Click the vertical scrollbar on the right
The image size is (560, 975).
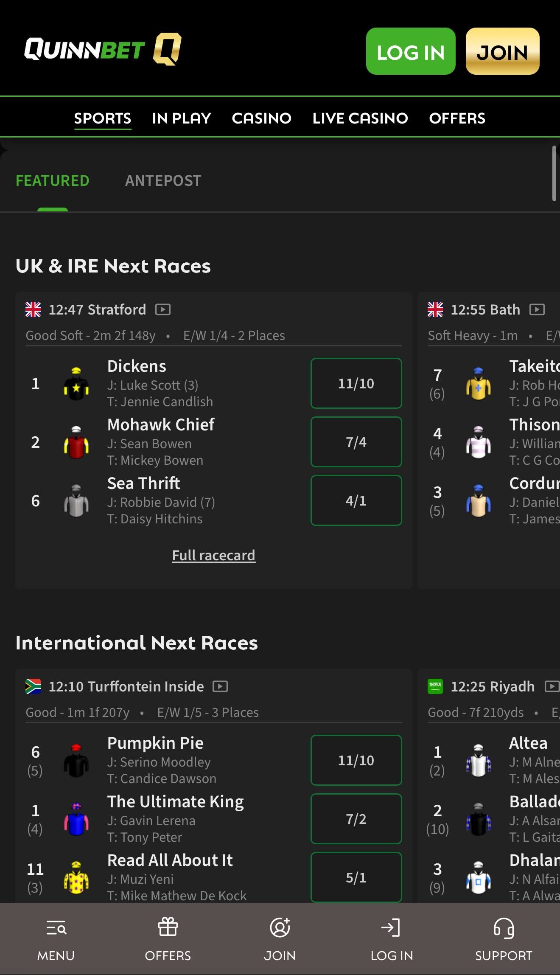554,173
